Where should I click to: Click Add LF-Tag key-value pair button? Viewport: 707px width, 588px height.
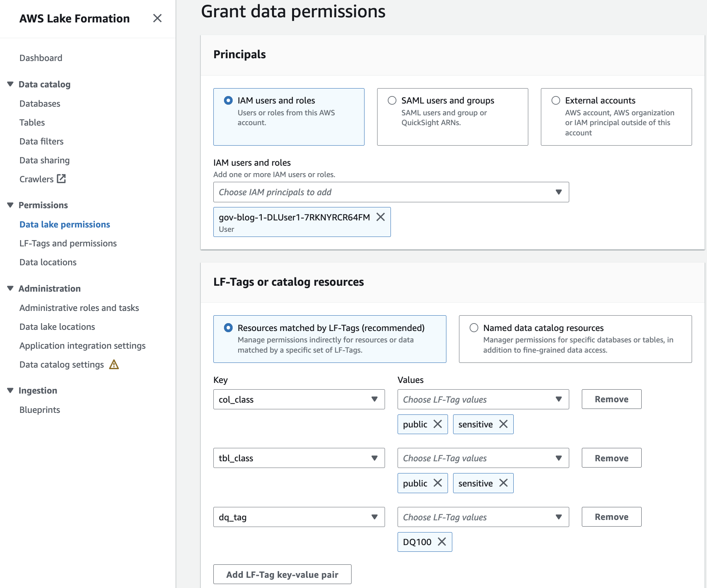pos(282,574)
